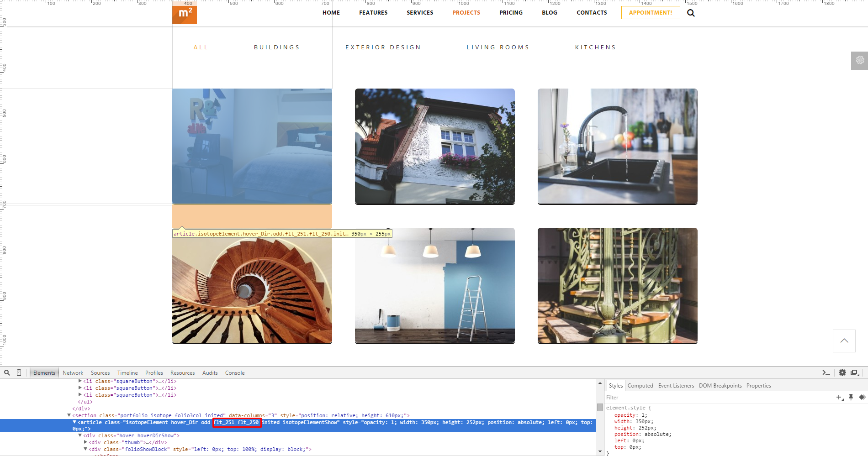Screen dimensions: 868x456
Task: Toggle device mode phone icon
Action: click(x=19, y=372)
